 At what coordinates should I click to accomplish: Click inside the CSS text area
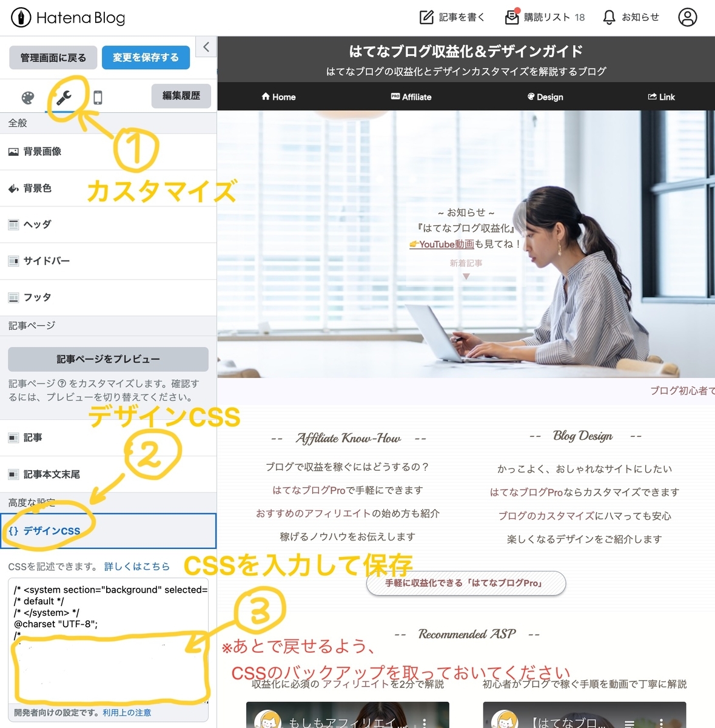[x=109, y=641]
